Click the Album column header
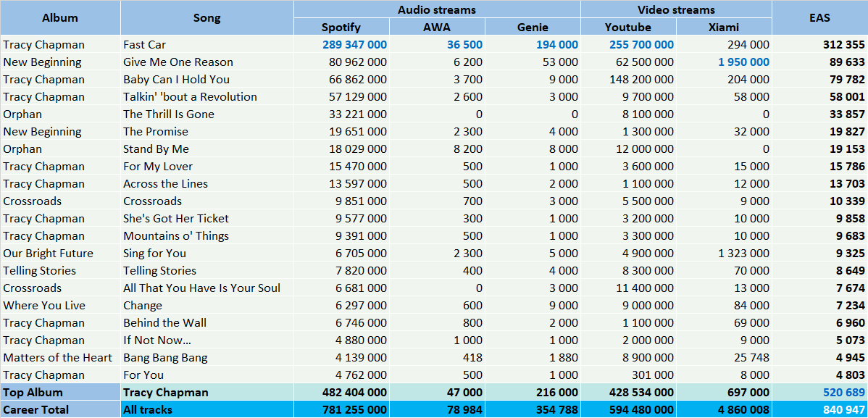Screen dimensions: 868x418 (x=60, y=17)
